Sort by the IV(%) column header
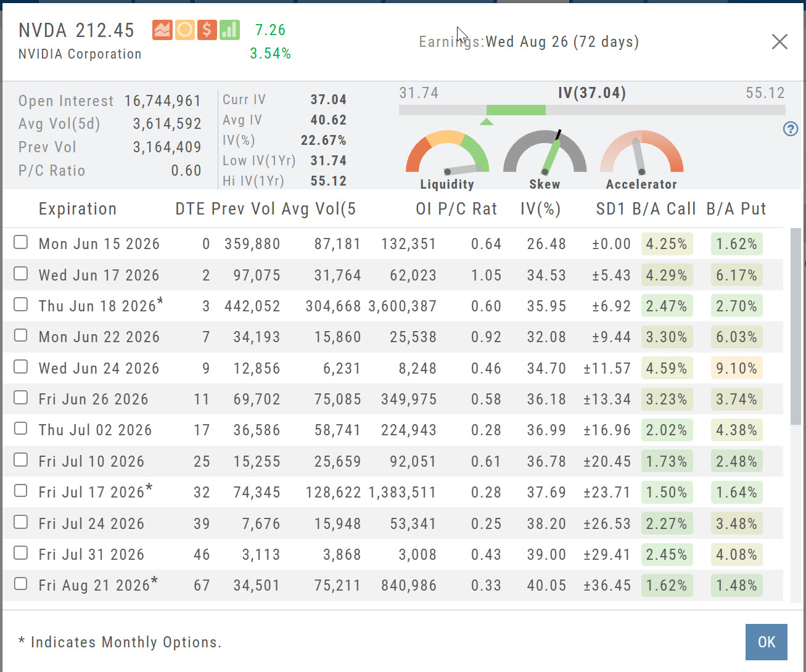This screenshot has width=806, height=672. tap(540, 209)
